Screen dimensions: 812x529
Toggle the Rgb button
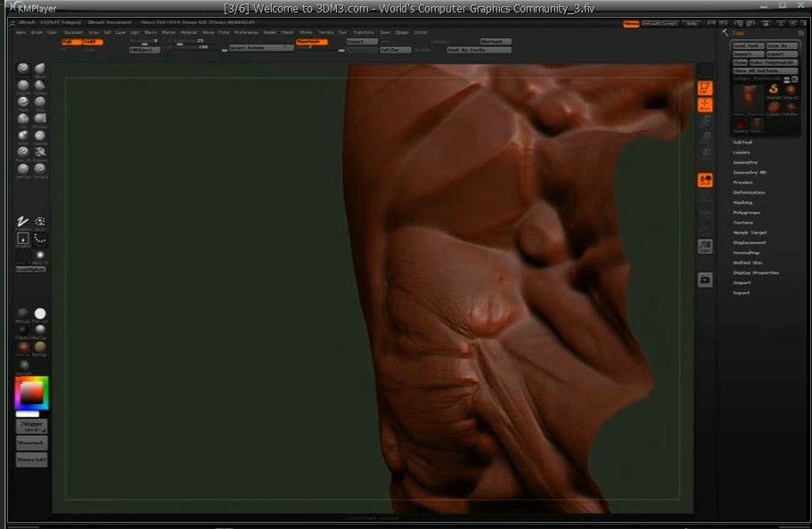tap(71, 41)
